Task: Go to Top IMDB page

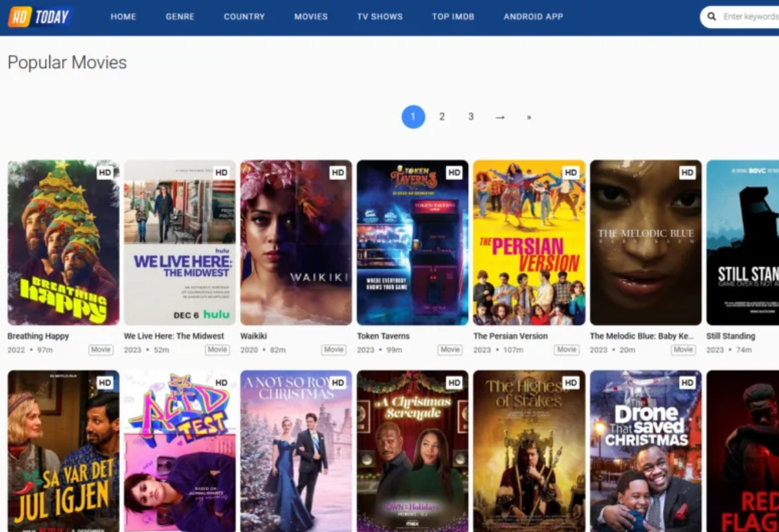Action: click(453, 17)
